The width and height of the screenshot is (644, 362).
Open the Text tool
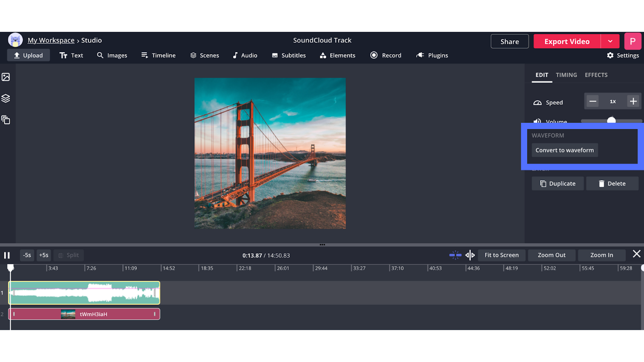(x=71, y=55)
